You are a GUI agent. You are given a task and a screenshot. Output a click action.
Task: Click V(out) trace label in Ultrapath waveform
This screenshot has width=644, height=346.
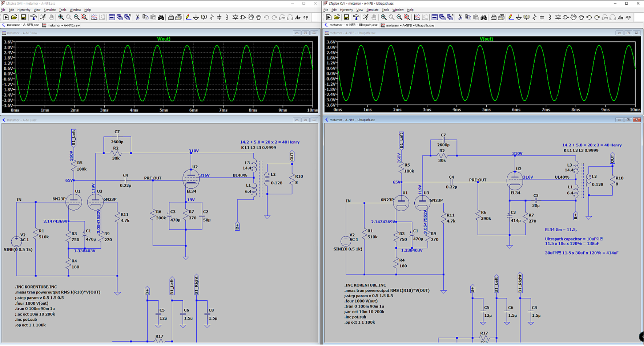click(x=486, y=39)
